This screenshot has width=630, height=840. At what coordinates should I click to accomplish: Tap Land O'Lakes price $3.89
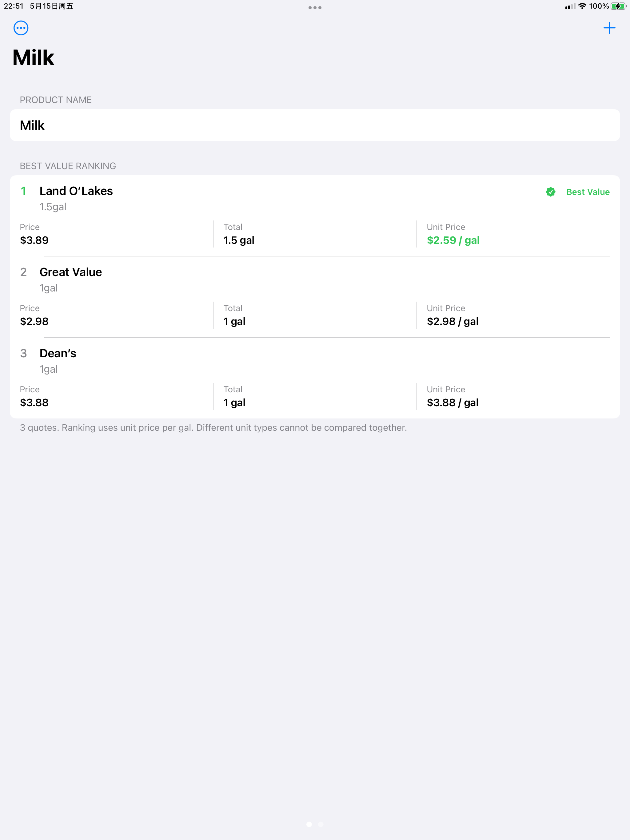pyautogui.click(x=34, y=240)
